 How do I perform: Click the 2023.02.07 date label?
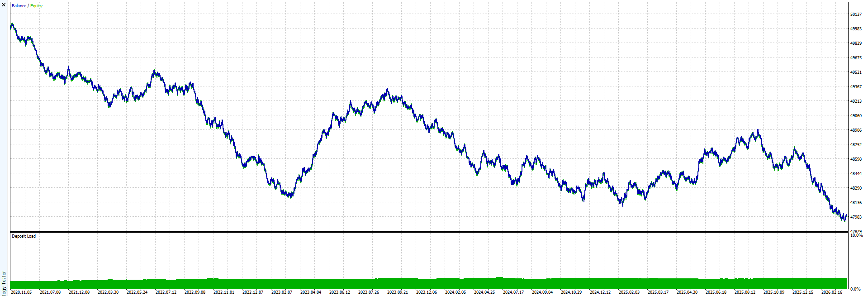click(281, 292)
